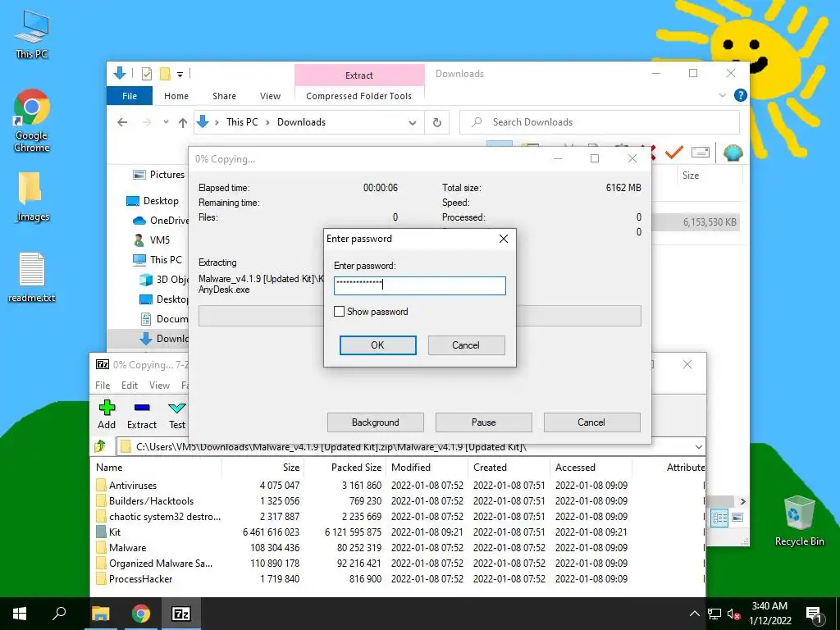
Task: Select This PC in navigation pane
Action: (x=157, y=260)
